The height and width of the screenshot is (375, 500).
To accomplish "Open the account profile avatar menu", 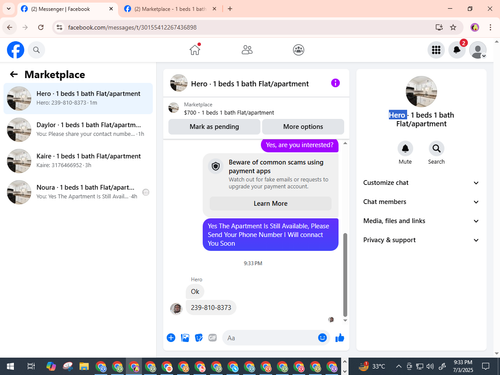I will [478, 50].
